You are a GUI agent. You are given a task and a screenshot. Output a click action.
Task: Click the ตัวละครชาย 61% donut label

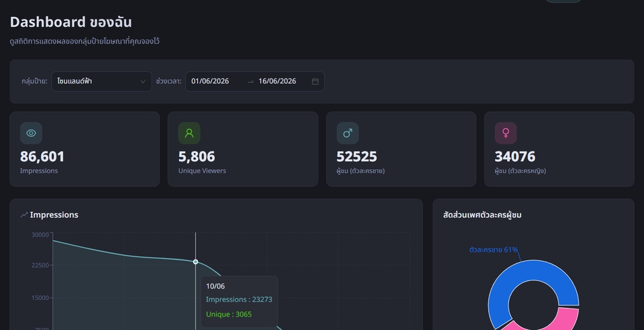pos(493,250)
